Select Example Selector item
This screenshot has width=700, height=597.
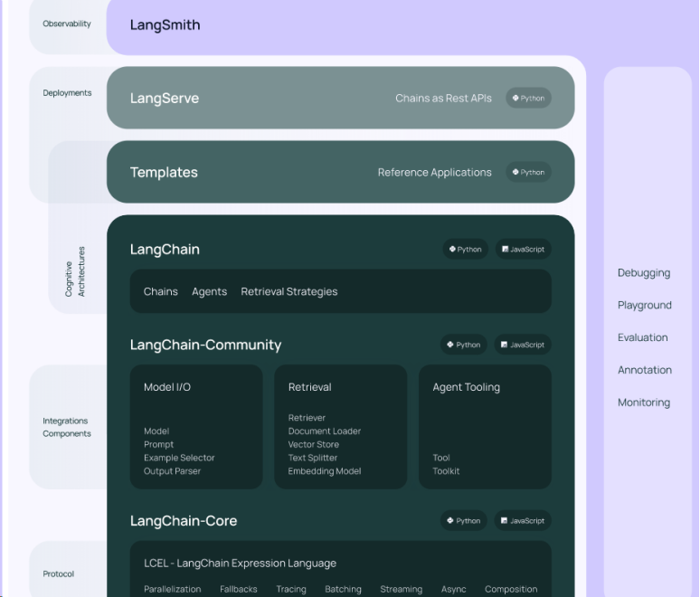tap(179, 458)
